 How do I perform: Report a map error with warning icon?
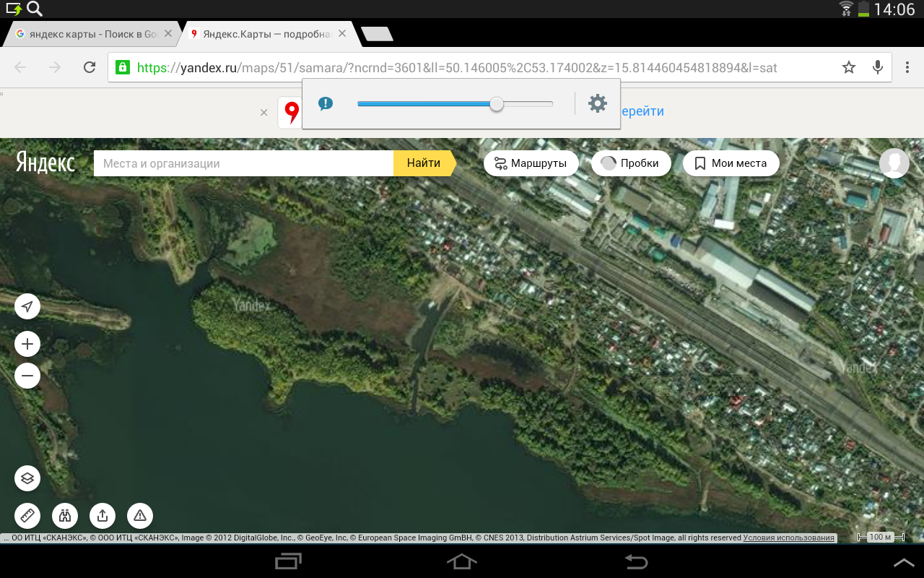[x=140, y=516]
